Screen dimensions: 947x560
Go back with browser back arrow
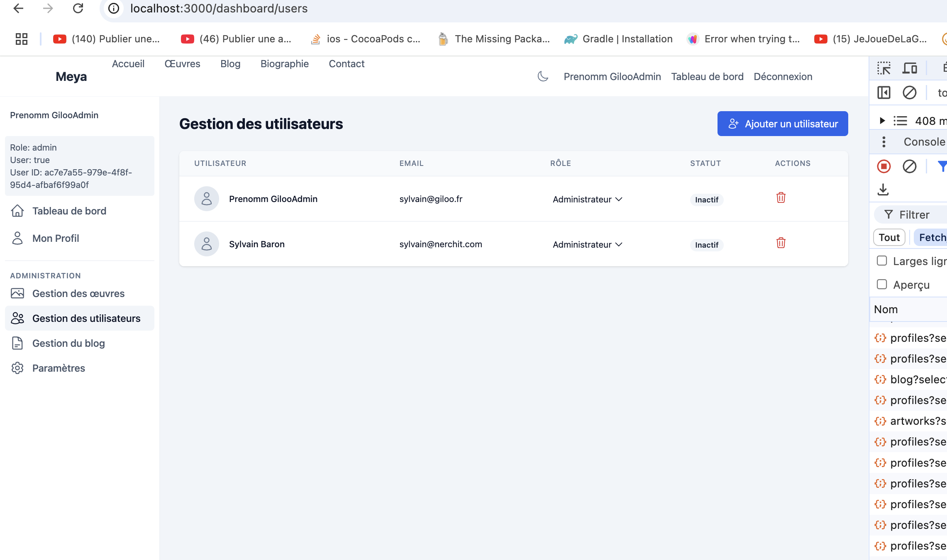point(18,8)
